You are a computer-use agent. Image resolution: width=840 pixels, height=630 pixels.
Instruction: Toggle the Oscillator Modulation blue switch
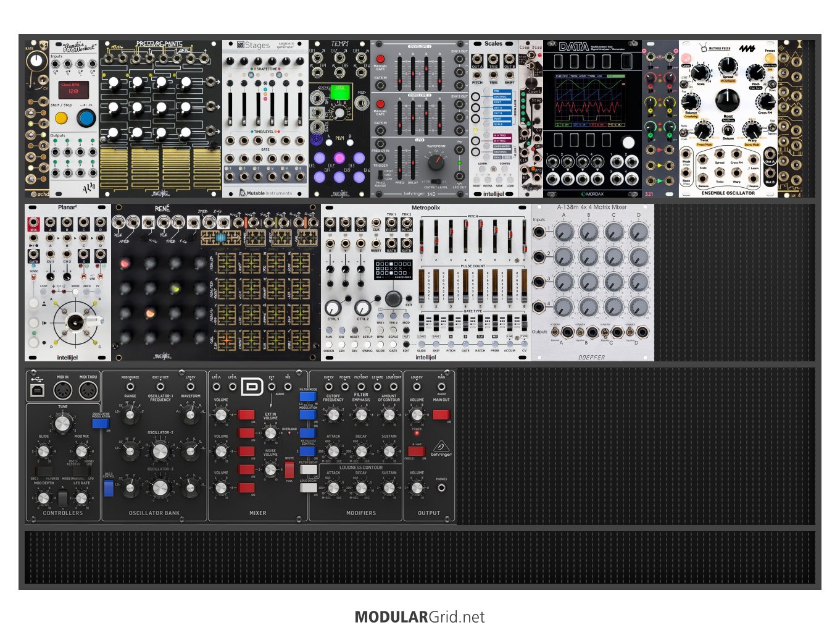[x=99, y=423]
